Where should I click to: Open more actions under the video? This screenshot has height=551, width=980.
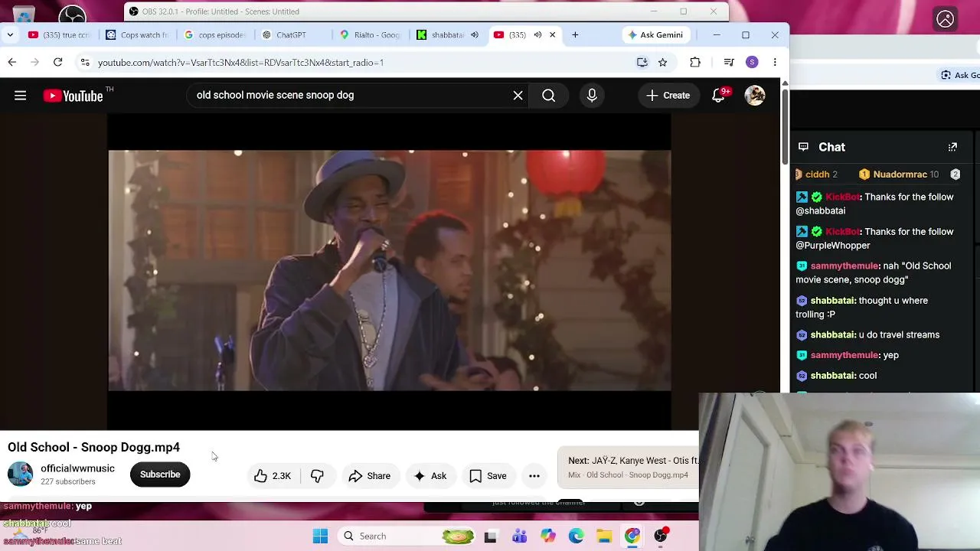pyautogui.click(x=534, y=476)
